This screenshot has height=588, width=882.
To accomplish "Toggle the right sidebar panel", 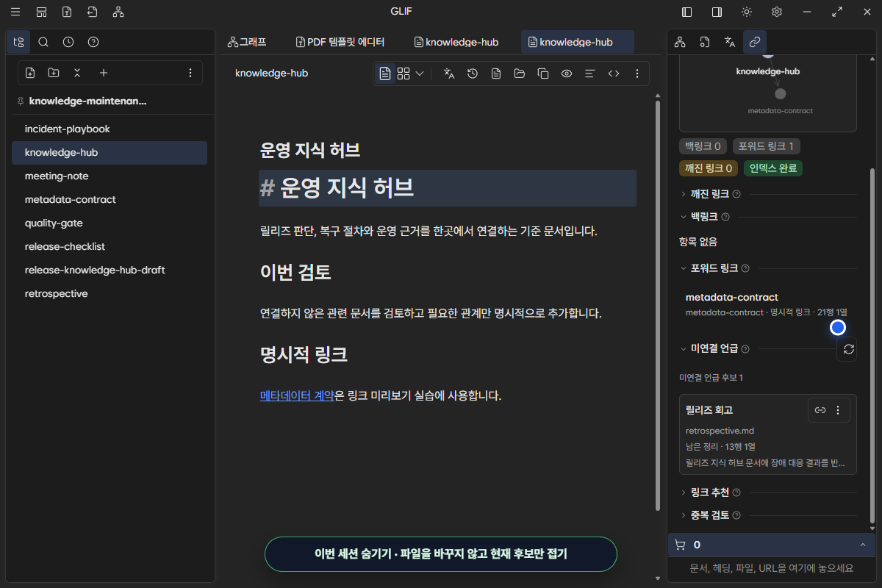I will [x=717, y=12].
